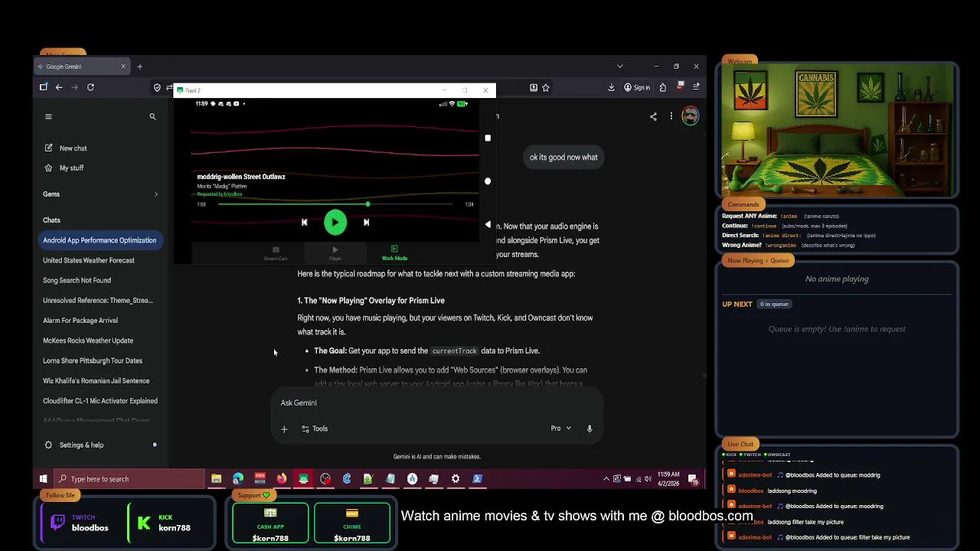Viewport: 980px width, 551px height.
Task: Open Gemini main menu hamburger icon
Action: click(x=48, y=116)
